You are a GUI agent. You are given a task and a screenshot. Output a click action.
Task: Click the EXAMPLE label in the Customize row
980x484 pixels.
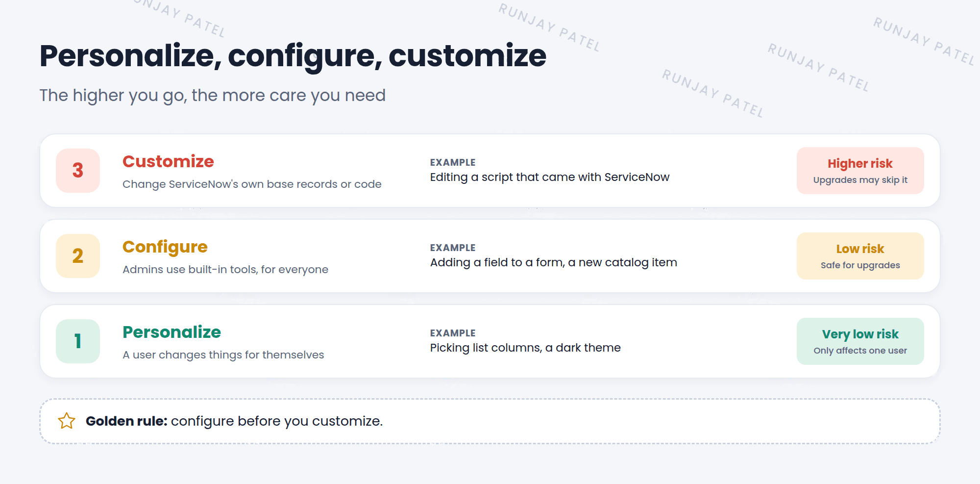tap(453, 162)
